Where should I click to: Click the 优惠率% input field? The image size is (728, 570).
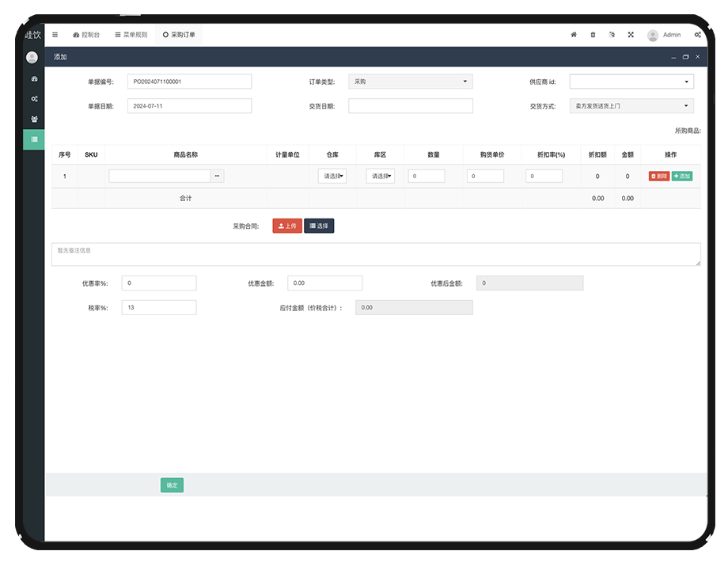159,283
